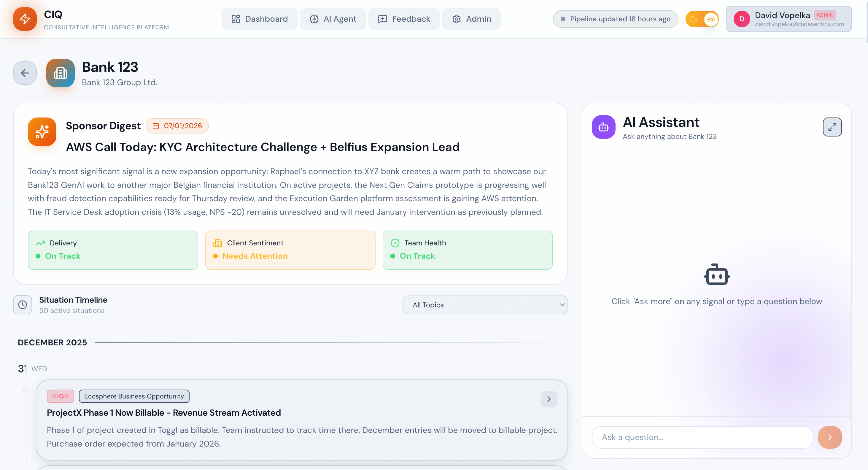Go to the AI Agent tab
Viewport: 868px width, 470px height.
coord(333,19)
